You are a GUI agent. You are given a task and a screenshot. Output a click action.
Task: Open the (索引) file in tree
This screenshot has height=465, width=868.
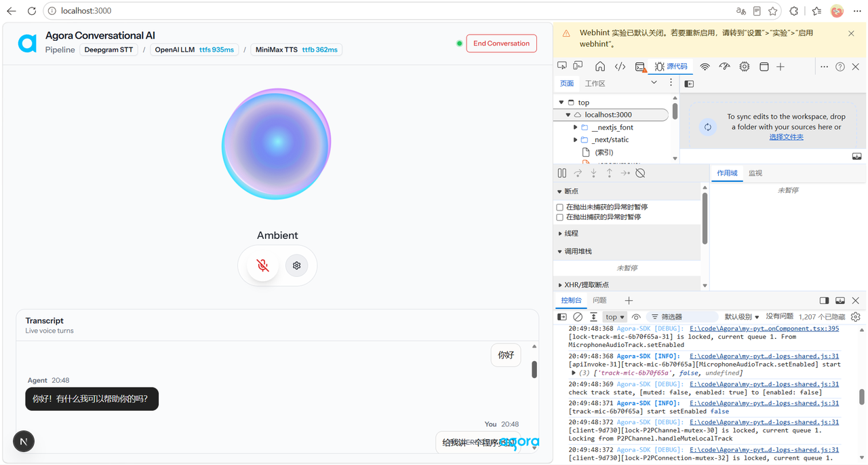pyautogui.click(x=604, y=152)
